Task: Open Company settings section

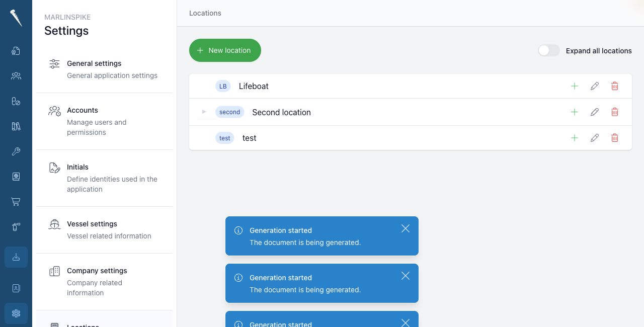Action: point(104,282)
